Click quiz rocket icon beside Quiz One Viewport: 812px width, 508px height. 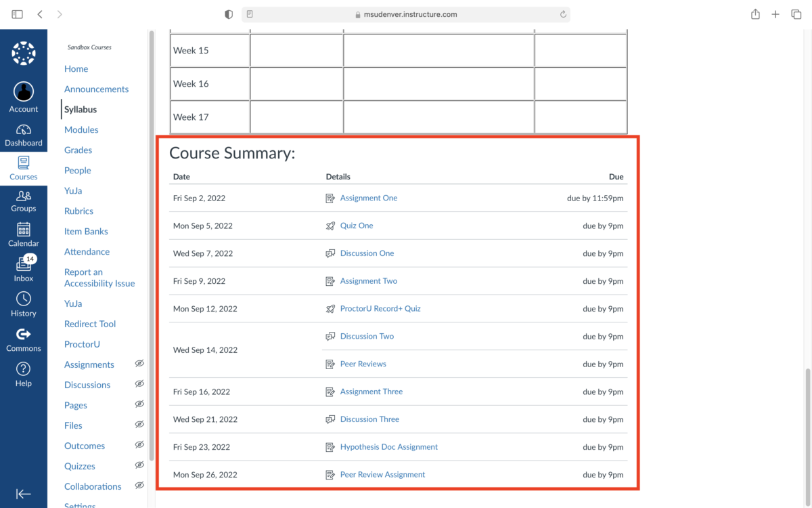330,226
